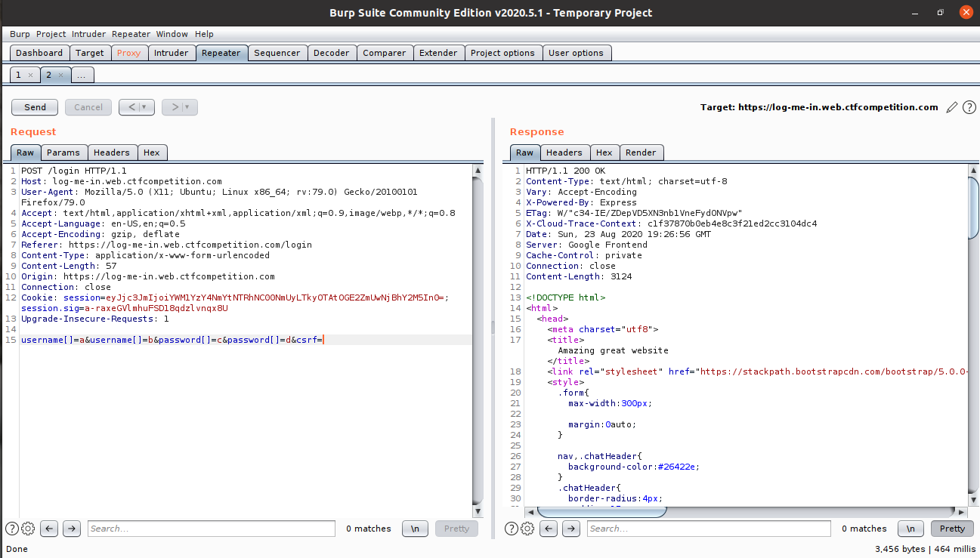The height and width of the screenshot is (558, 980).
Task: Show request Hex view tab
Action: pyautogui.click(x=152, y=153)
